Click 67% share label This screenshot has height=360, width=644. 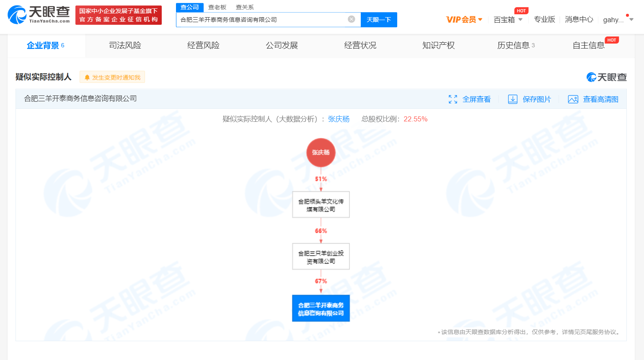click(321, 281)
